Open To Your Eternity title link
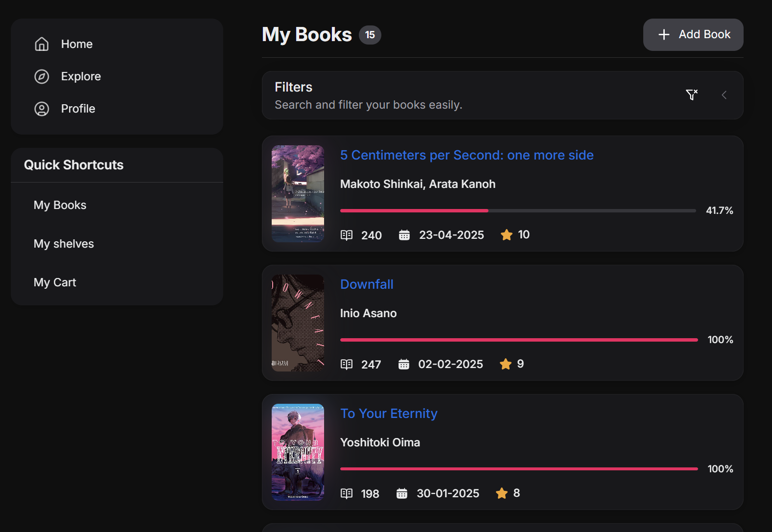Screen dimensions: 772x532 389,414
